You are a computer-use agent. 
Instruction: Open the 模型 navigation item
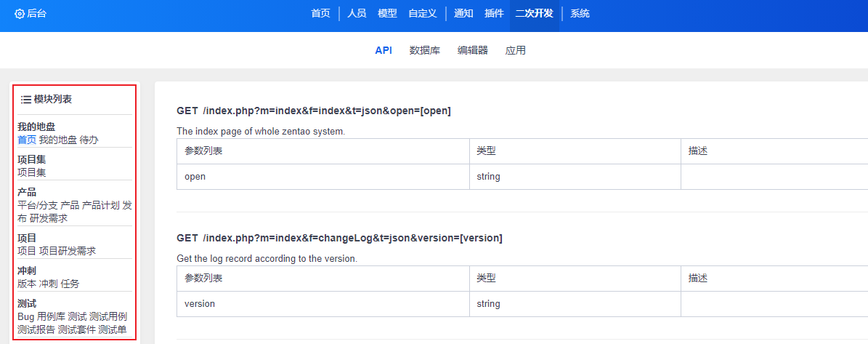387,13
